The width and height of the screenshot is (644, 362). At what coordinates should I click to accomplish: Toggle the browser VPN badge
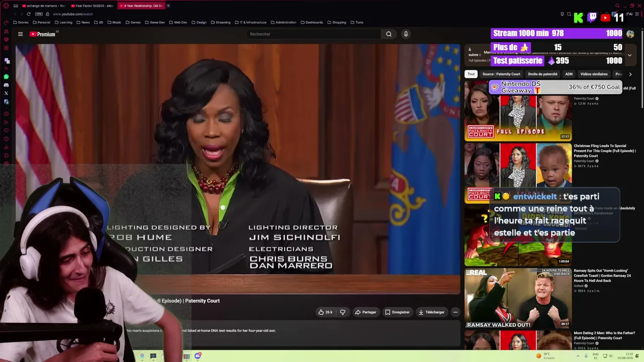[39, 14]
